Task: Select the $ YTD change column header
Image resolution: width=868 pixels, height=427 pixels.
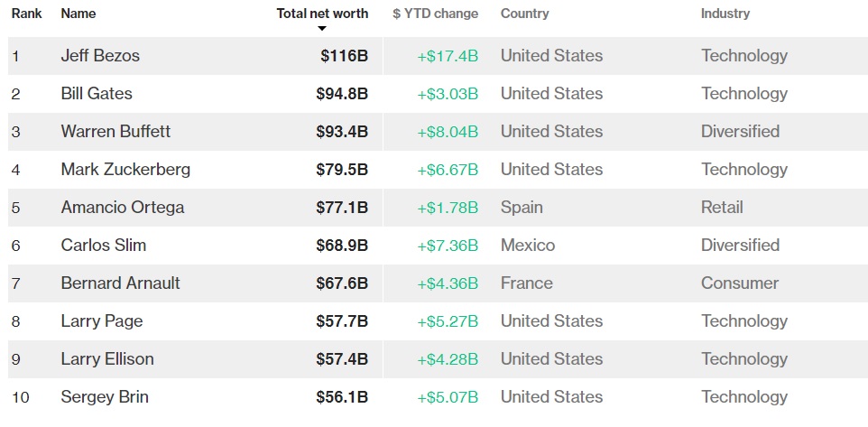Action: [435, 14]
